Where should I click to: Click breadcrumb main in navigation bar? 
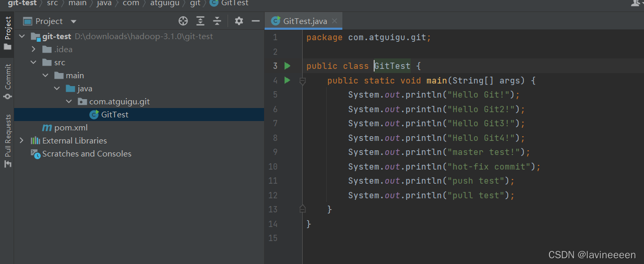[x=77, y=3]
